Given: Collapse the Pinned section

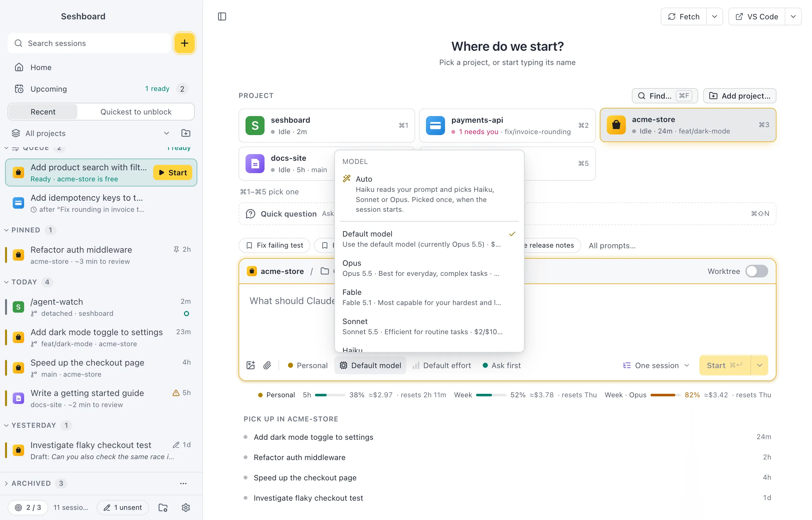Looking at the screenshot, I should click(6, 230).
